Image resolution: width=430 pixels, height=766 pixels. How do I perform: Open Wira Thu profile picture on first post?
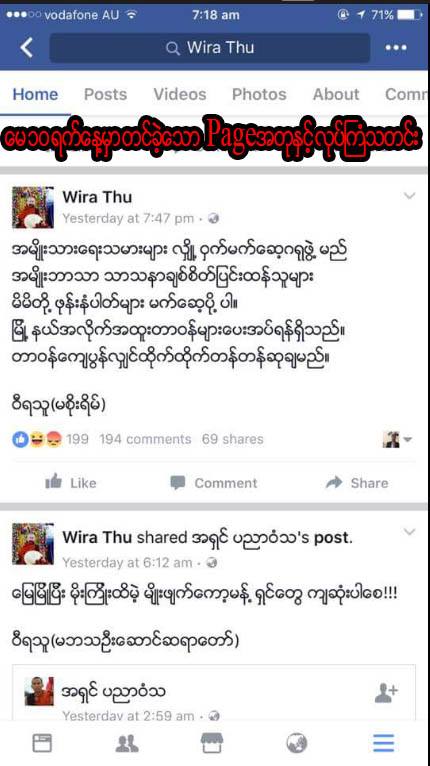pyautogui.click(x=33, y=207)
